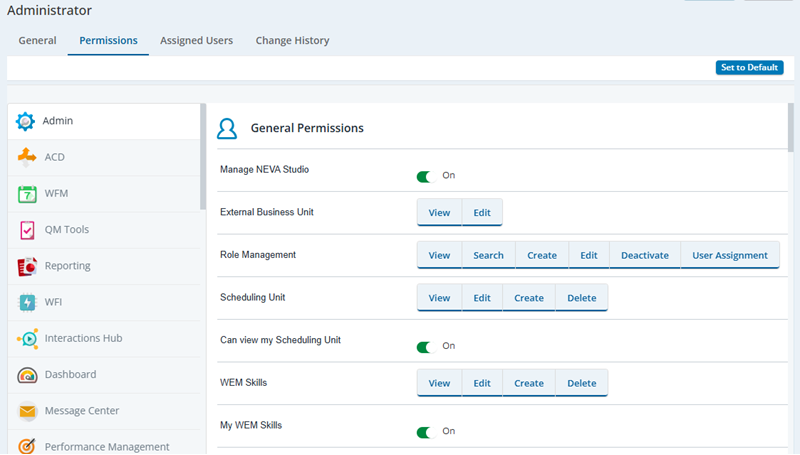This screenshot has width=800, height=455.
Task: Open the Admin gear icon in sidebar
Action: pyautogui.click(x=25, y=121)
